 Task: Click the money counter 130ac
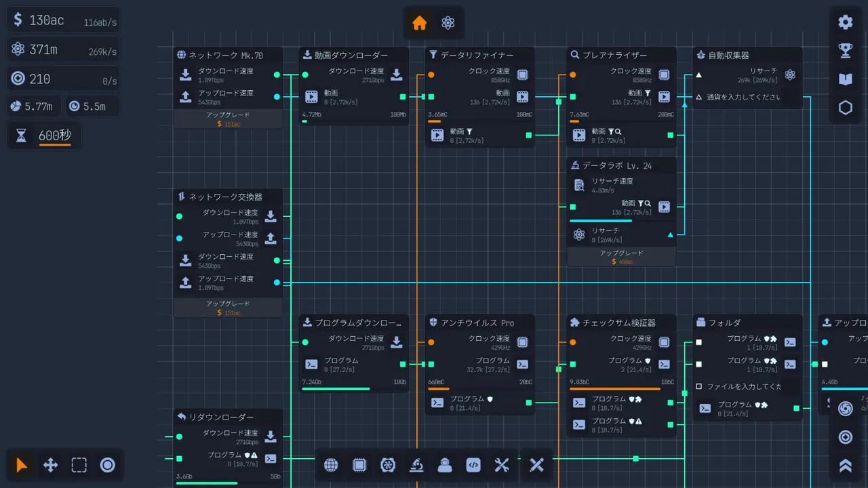(x=64, y=20)
